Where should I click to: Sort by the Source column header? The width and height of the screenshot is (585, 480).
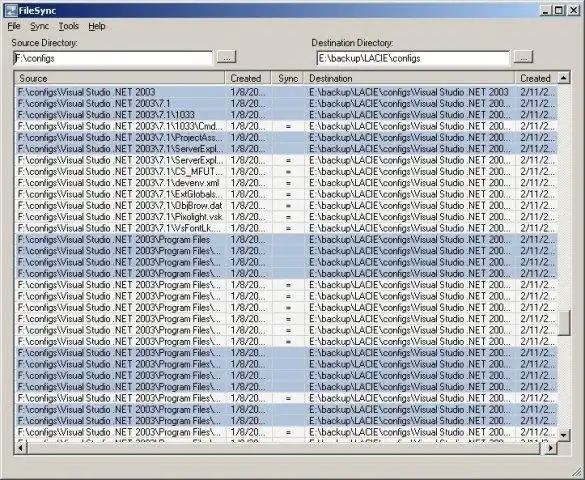[120, 78]
